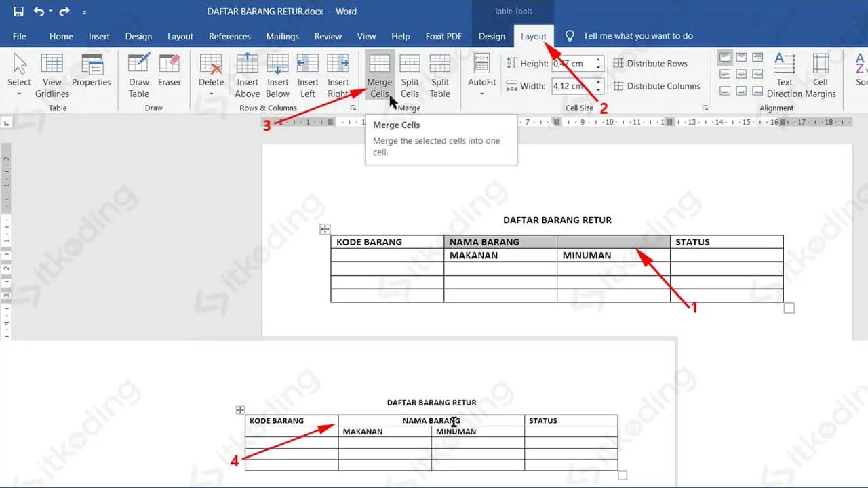Click Distribute Columns
The height and width of the screenshot is (488, 868).
656,86
